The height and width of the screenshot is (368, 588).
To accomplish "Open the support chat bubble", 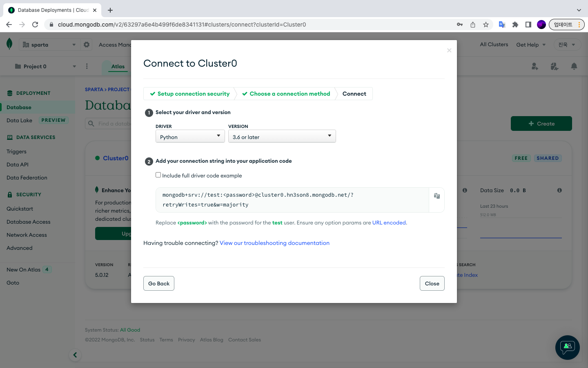I will [x=568, y=348].
